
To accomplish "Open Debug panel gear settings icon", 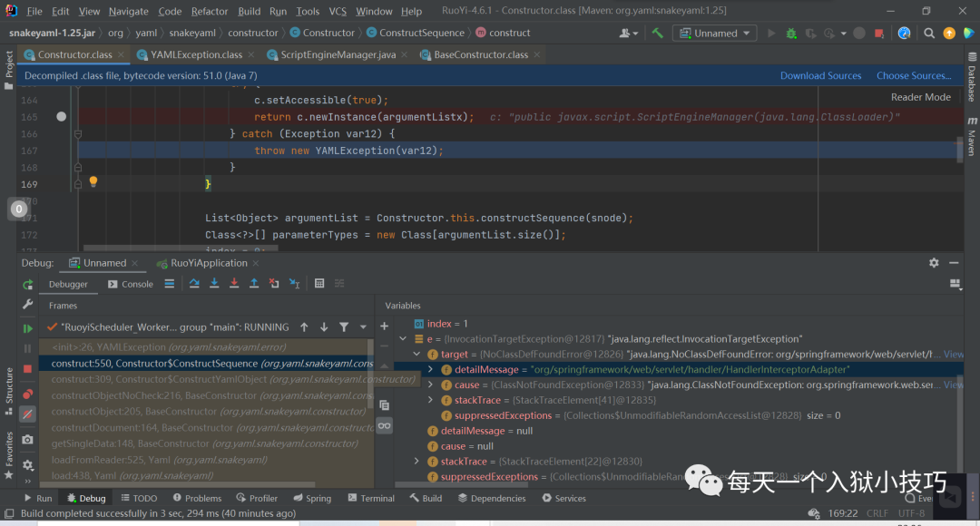I will [934, 263].
